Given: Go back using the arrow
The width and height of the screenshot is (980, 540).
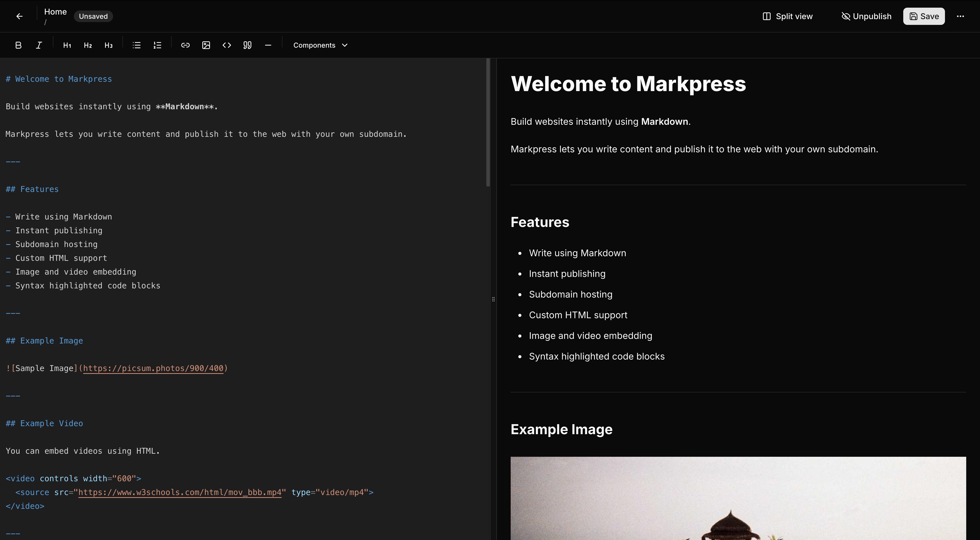Looking at the screenshot, I should 19,16.
